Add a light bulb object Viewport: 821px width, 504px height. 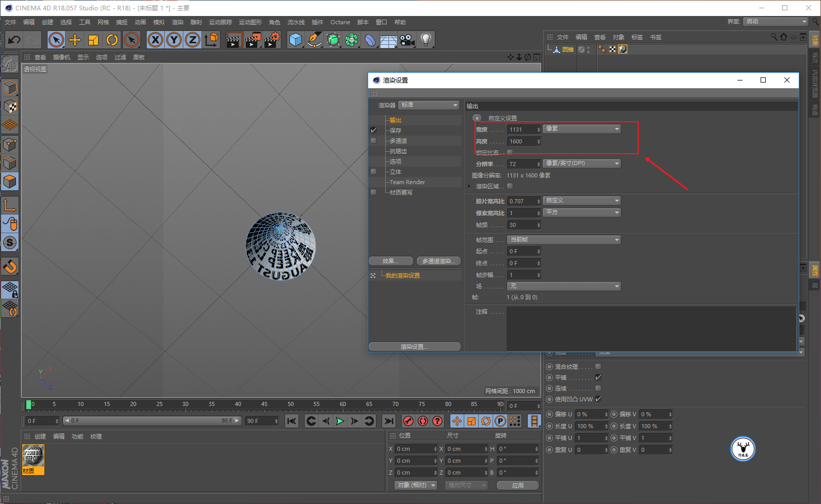pos(426,40)
